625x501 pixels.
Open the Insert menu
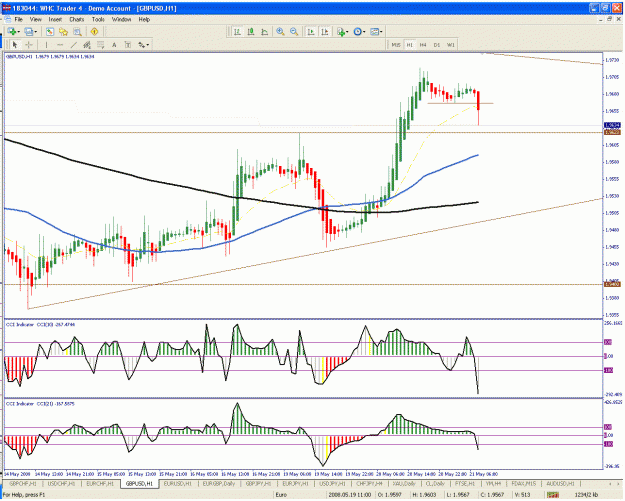55,19
